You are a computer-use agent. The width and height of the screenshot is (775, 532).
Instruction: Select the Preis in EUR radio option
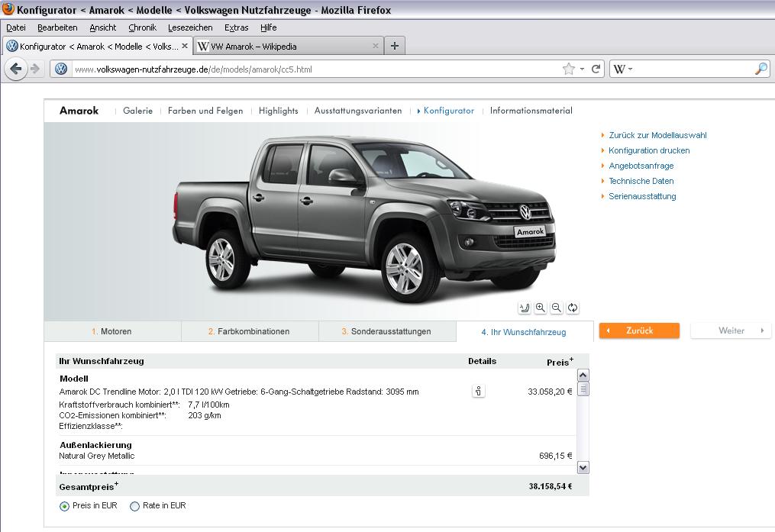[64, 506]
